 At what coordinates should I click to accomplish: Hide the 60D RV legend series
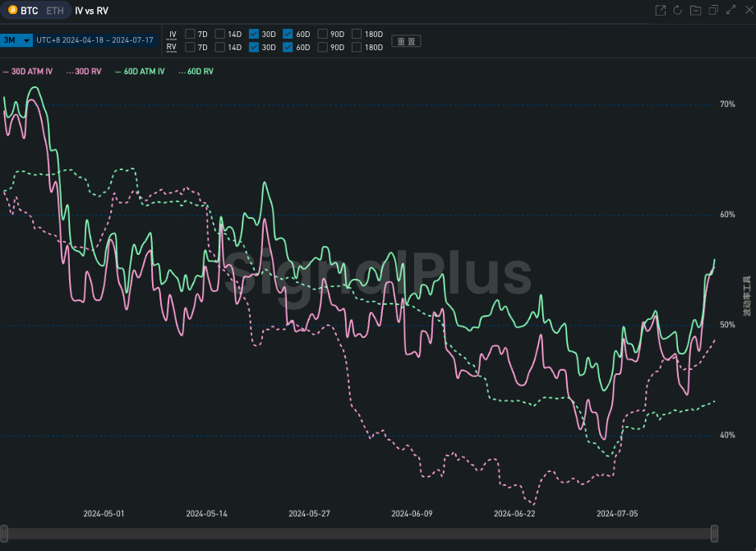[x=196, y=72]
